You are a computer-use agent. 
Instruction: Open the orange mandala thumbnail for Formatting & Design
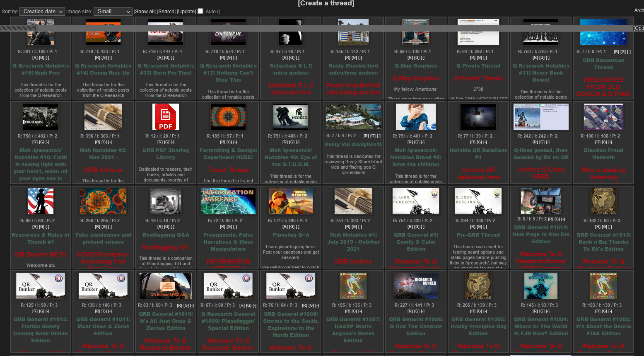[228, 117]
